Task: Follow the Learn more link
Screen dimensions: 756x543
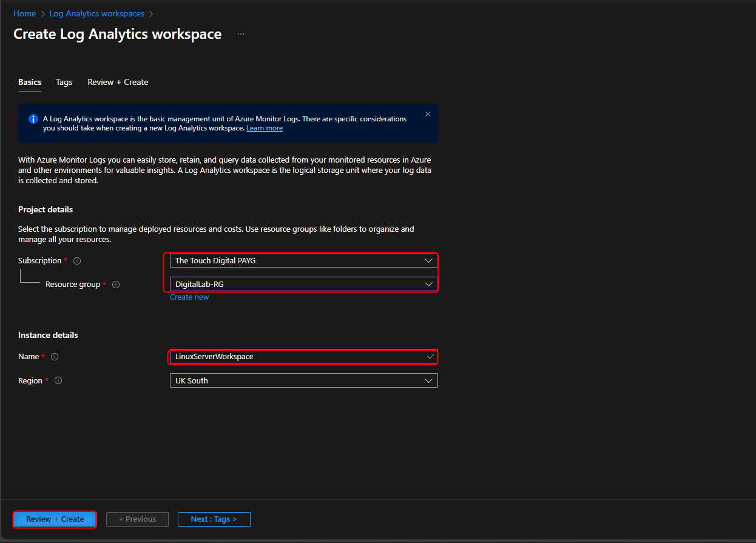Action: tap(265, 128)
